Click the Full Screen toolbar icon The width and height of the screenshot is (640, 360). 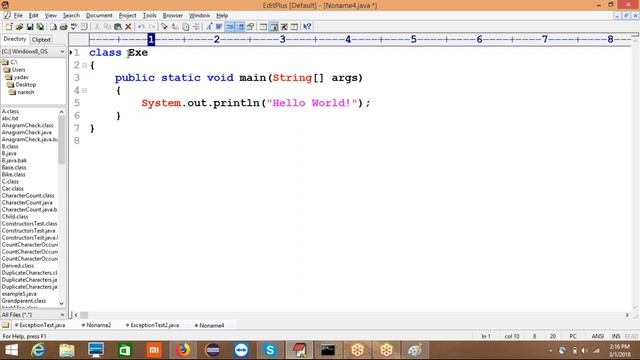tap(284, 27)
